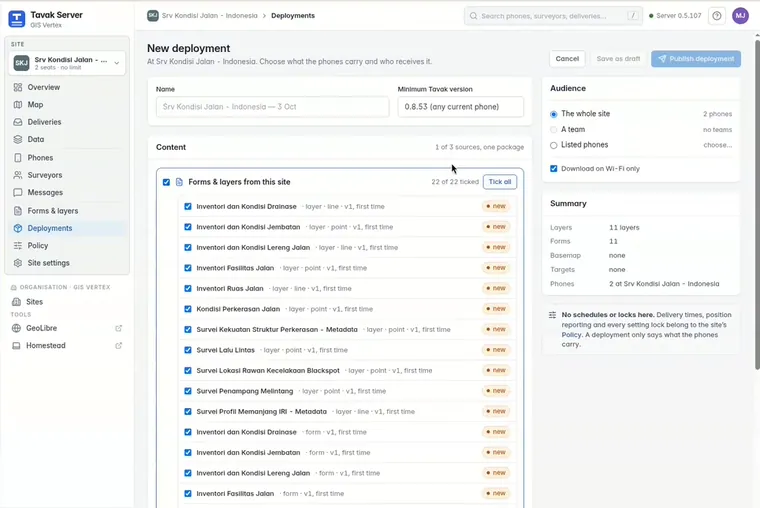Viewport: 760px width, 508px height.
Task: Untick Survei Penampang Melintang checkbox
Action: 188,391
